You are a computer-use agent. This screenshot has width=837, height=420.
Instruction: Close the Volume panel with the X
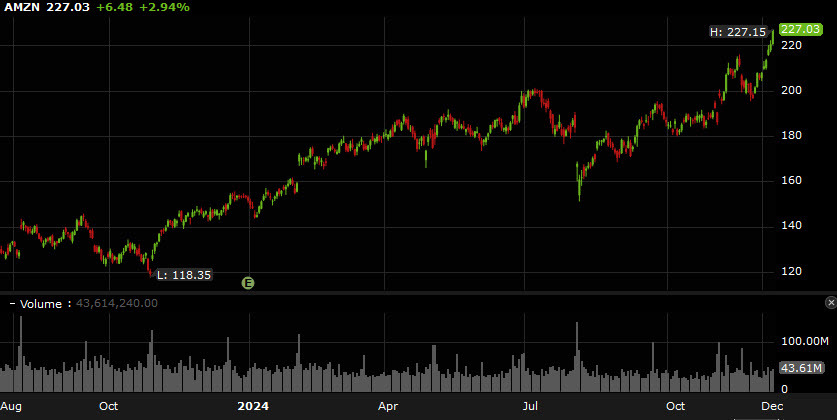(x=831, y=303)
